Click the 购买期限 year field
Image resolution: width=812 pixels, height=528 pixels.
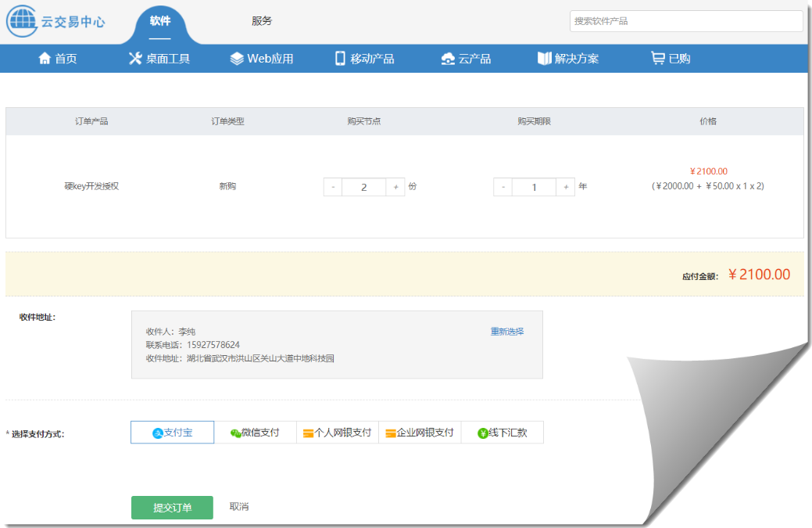(x=534, y=187)
